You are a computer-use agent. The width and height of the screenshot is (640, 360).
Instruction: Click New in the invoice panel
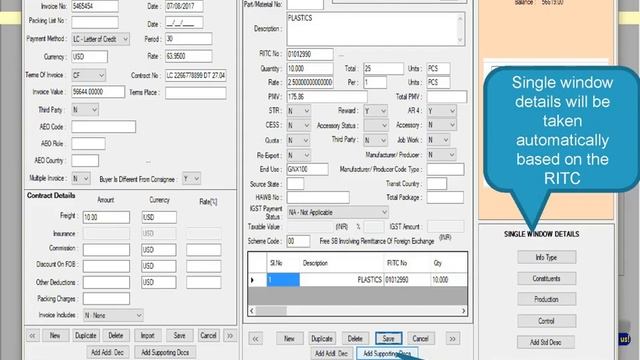(x=55, y=336)
